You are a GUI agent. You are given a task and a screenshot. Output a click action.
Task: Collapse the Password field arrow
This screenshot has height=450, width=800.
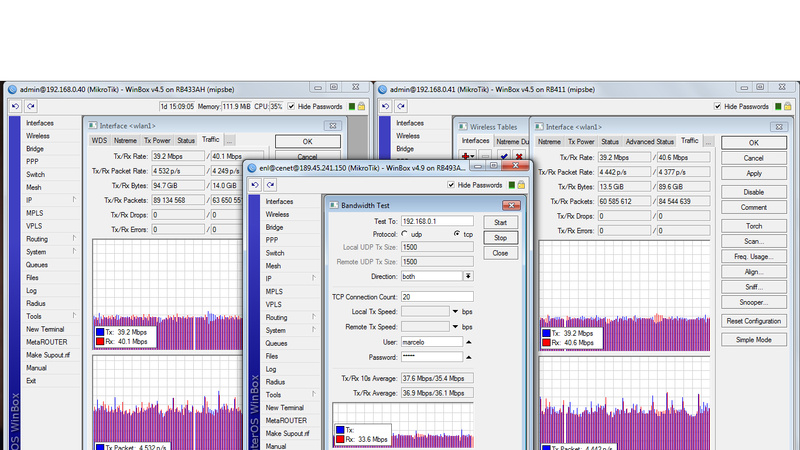pos(470,356)
